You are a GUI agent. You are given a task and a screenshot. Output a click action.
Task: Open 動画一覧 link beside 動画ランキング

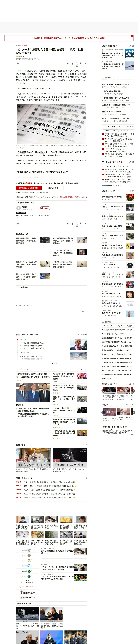tap(131, 384)
